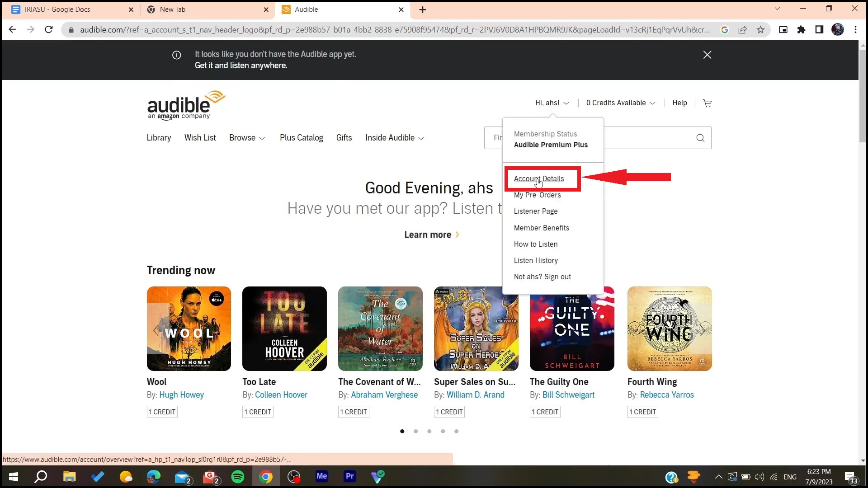Expand the Browse dropdown menu

tap(247, 138)
